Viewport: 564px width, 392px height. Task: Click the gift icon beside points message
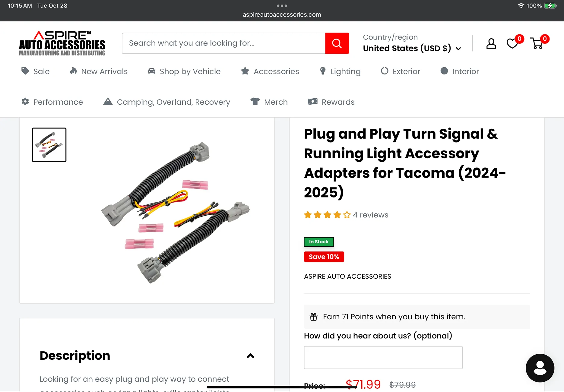pyautogui.click(x=314, y=317)
